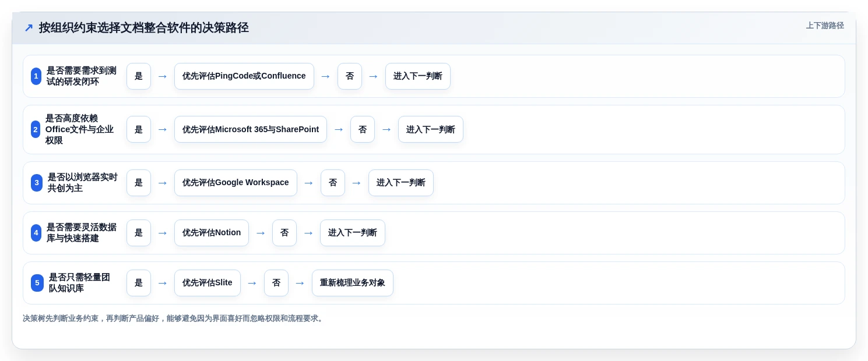Click 进入下一判断 in the Office文件 row
The height and width of the screenshot is (361, 868).
pos(431,129)
